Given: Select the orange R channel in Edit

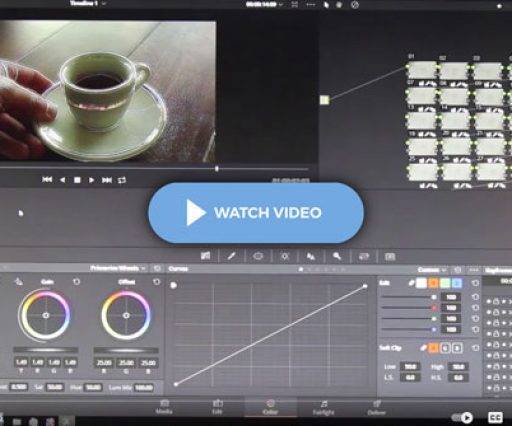Looking at the screenshot, I should click(x=433, y=283).
